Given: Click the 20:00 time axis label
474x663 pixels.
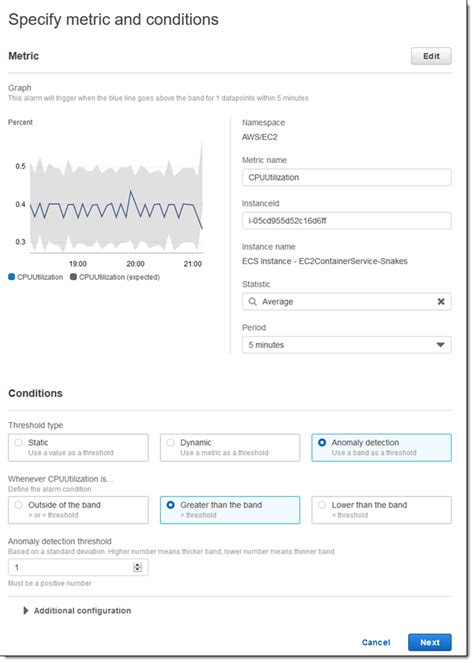Looking at the screenshot, I should point(135,264).
